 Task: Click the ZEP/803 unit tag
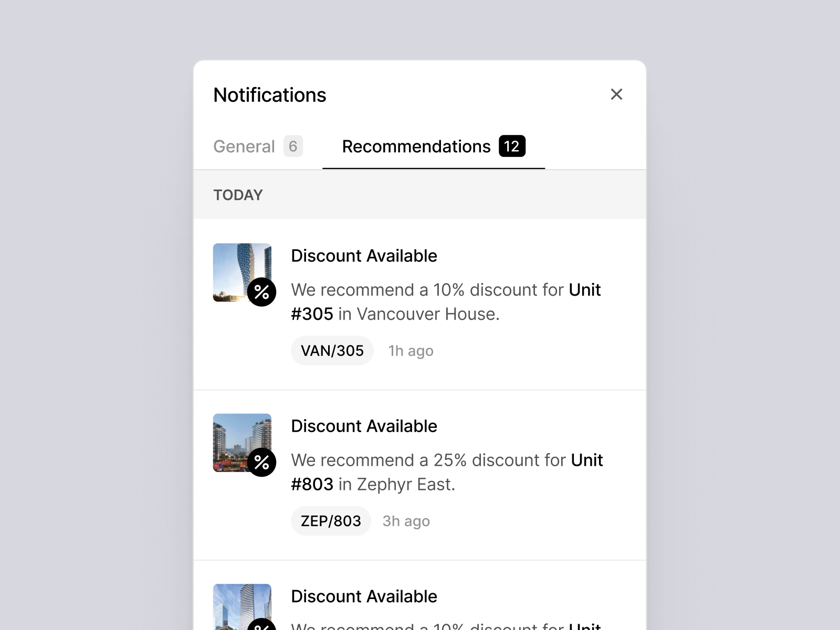tap(330, 521)
